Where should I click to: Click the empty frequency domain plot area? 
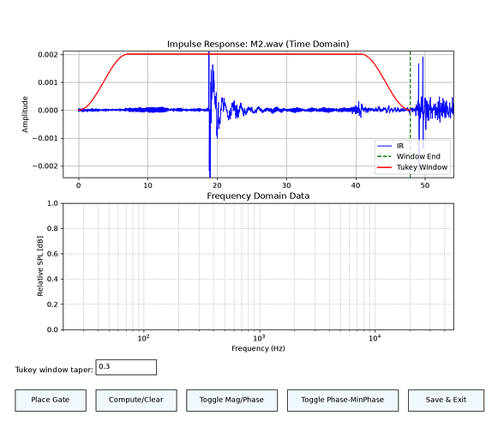click(x=258, y=266)
